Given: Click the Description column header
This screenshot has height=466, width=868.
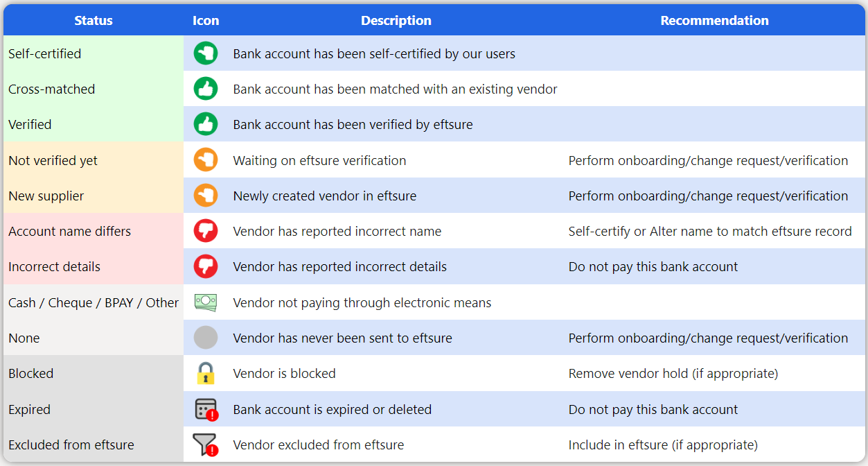Looking at the screenshot, I should tap(396, 20).
